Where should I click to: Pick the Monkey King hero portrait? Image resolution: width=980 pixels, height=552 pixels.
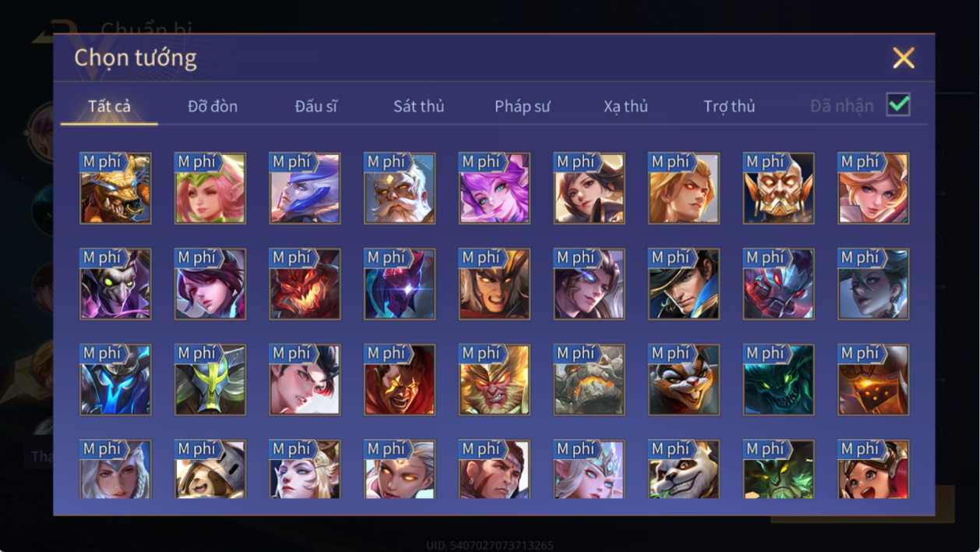pos(495,380)
